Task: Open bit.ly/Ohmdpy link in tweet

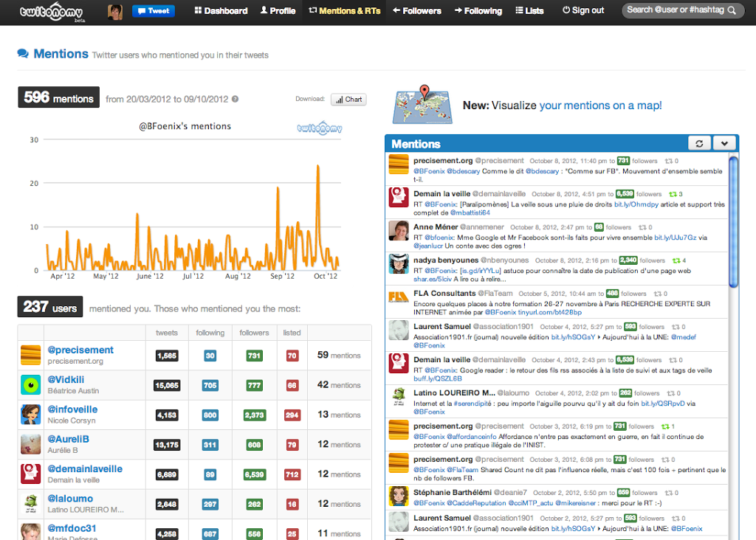Action: 636,204
